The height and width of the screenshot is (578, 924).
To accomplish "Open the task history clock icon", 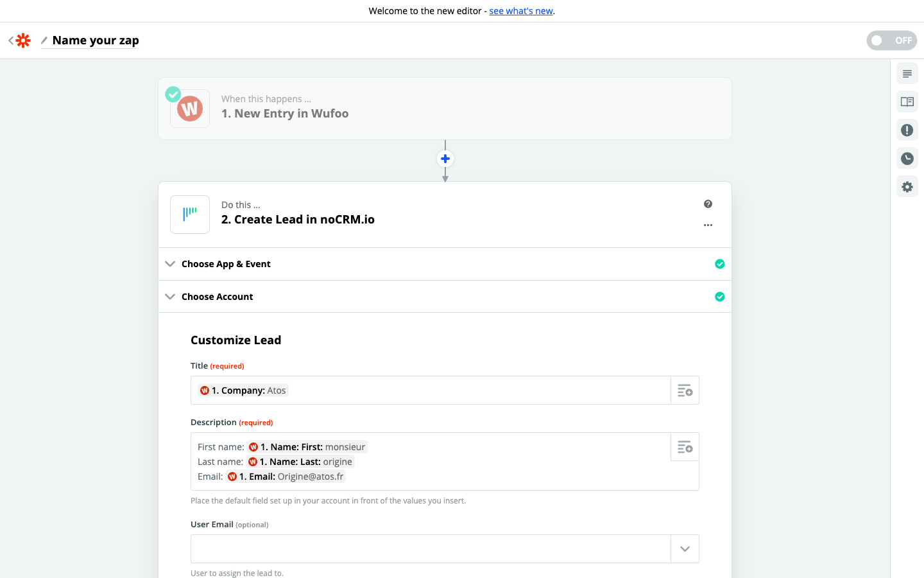I will coord(907,159).
